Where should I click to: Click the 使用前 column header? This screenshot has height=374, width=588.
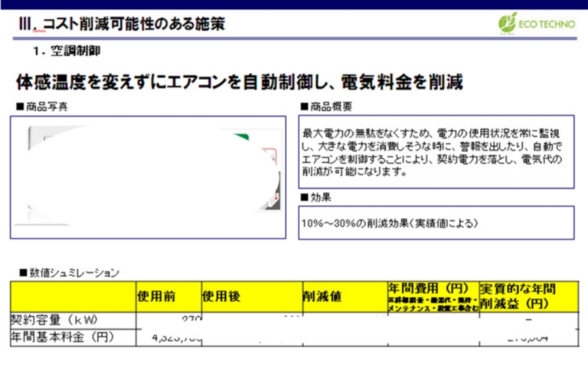tap(167, 296)
